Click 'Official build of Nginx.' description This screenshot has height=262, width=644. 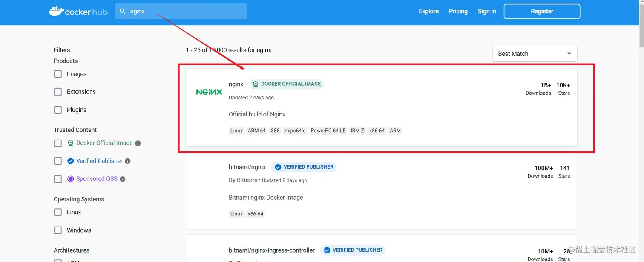tap(258, 114)
